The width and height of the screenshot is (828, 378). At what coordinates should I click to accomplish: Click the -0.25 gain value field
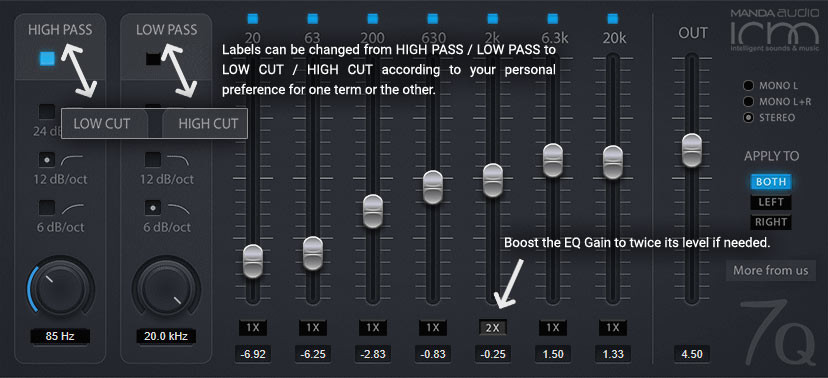click(493, 354)
